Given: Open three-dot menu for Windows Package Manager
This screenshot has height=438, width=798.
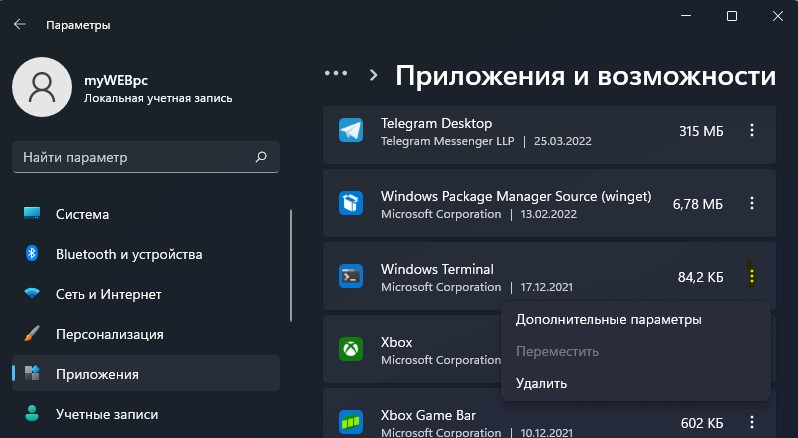Looking at the screenshot, I should click(x=752, y=203).
